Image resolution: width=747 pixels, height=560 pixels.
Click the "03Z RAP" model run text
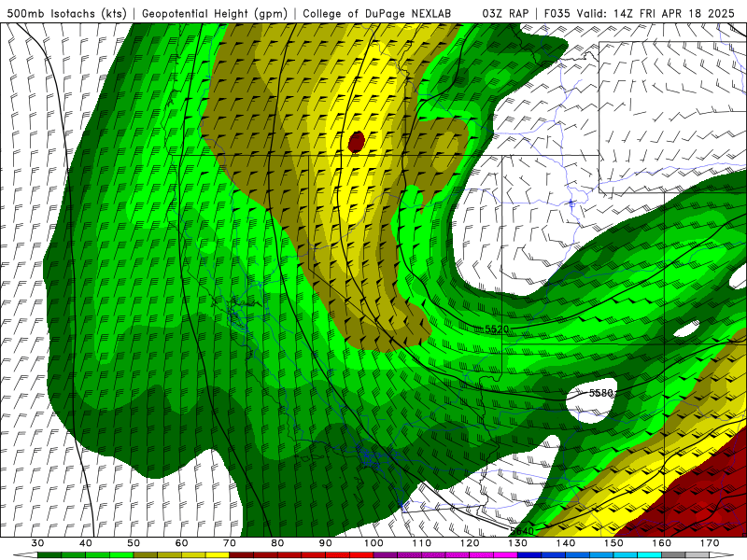click(505, 13)
